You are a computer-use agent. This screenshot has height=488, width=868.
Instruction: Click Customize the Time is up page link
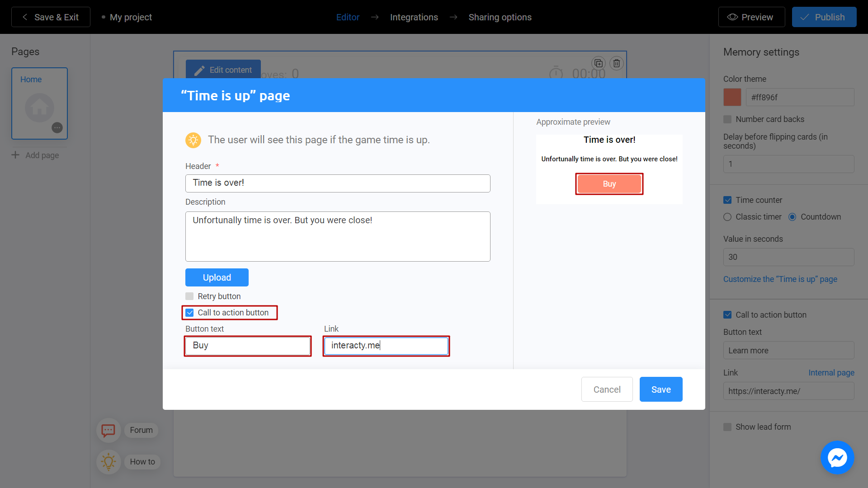(780, 279)
